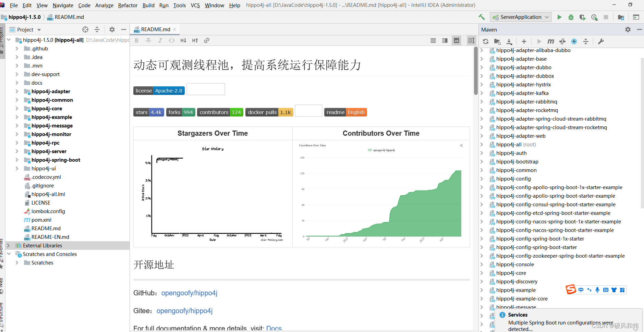Toggle Maven offline mode
Screen dimensions: 644x332
pos(562,41)
